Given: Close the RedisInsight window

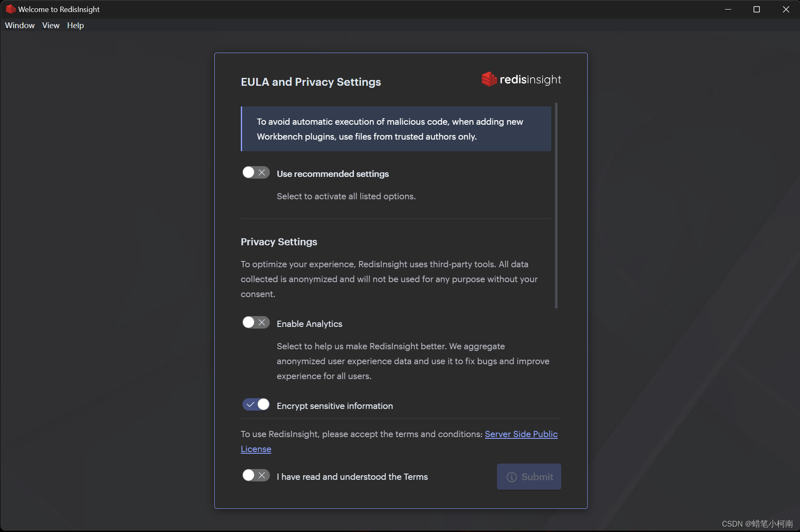Looking at the screenshot, I should tap(785, 9).
